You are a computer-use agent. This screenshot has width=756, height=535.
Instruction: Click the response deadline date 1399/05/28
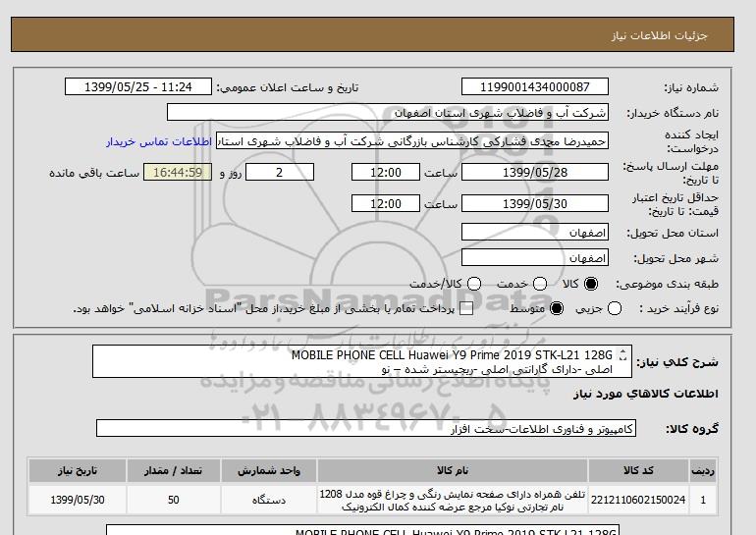click(535, 172)
